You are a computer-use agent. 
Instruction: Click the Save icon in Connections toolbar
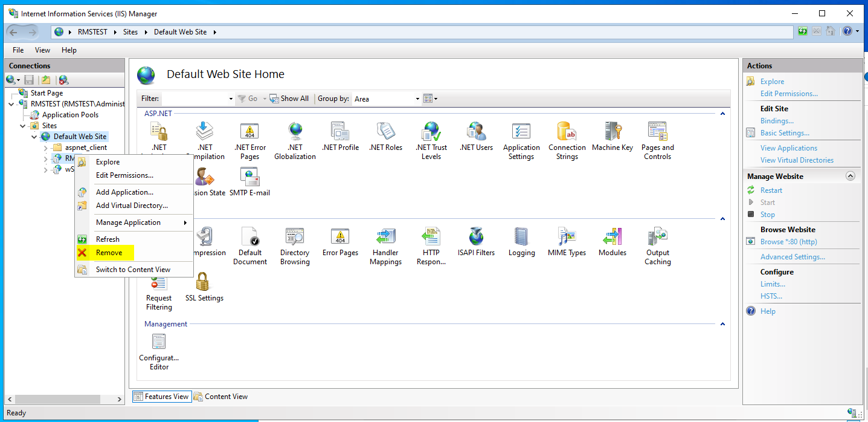click(x=29, y=80)
